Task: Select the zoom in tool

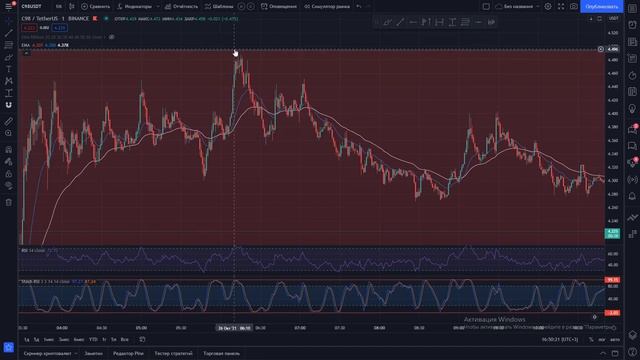Action: click(9, 133)
